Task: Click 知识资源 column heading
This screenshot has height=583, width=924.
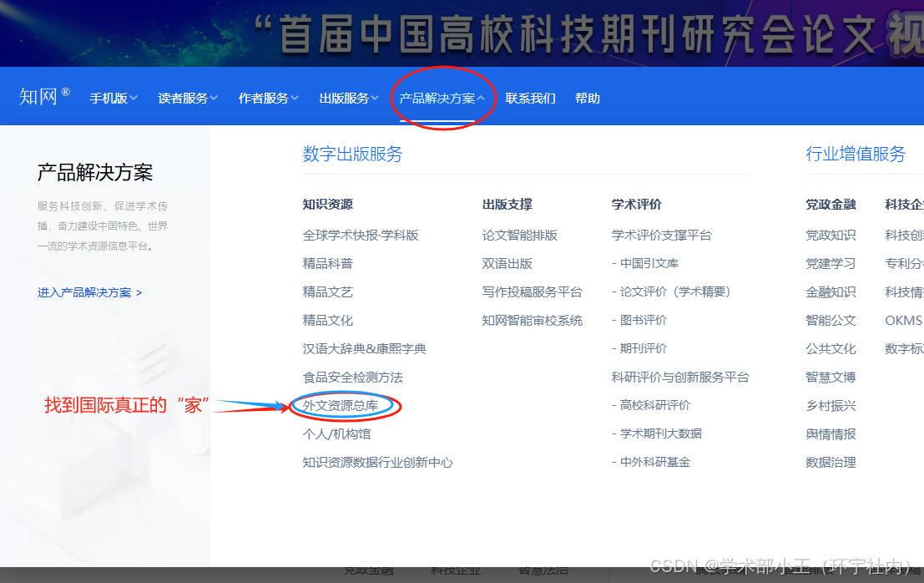Action: [x=328, y=205]
